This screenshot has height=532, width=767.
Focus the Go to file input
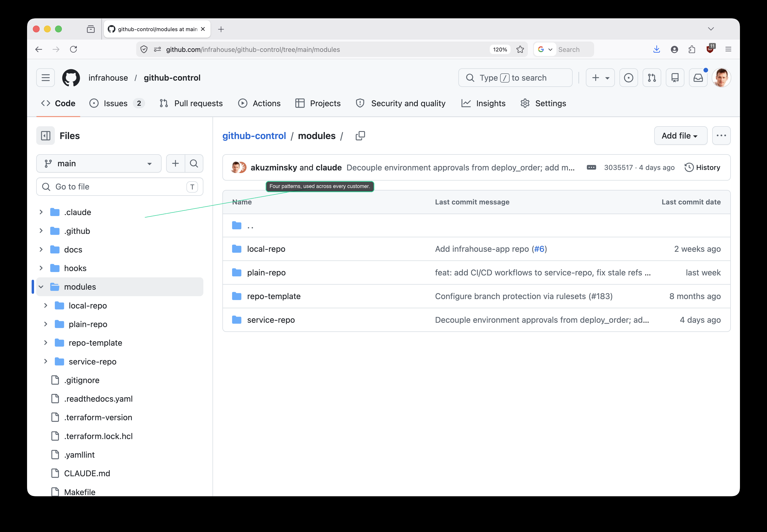(x=120, y=187)
